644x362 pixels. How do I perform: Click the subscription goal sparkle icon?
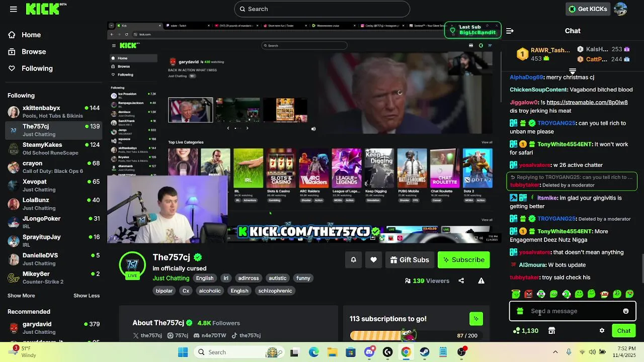click(x=476, y=319)
